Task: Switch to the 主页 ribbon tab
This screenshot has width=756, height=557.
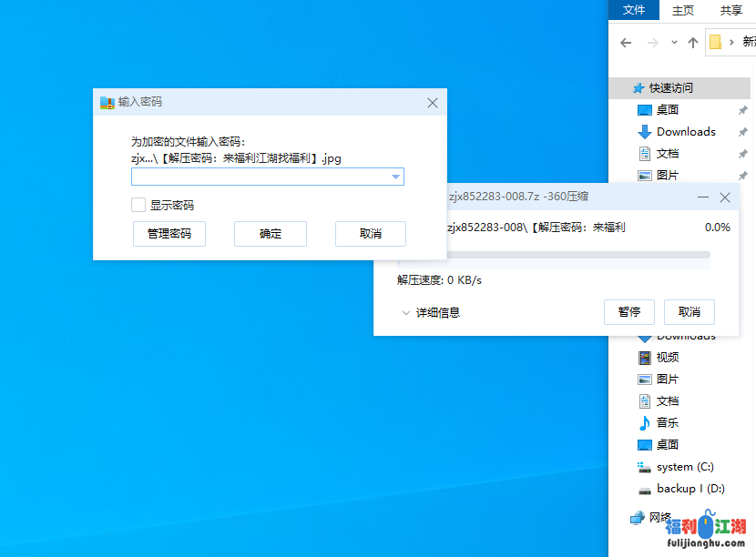Action: (682, 10)
